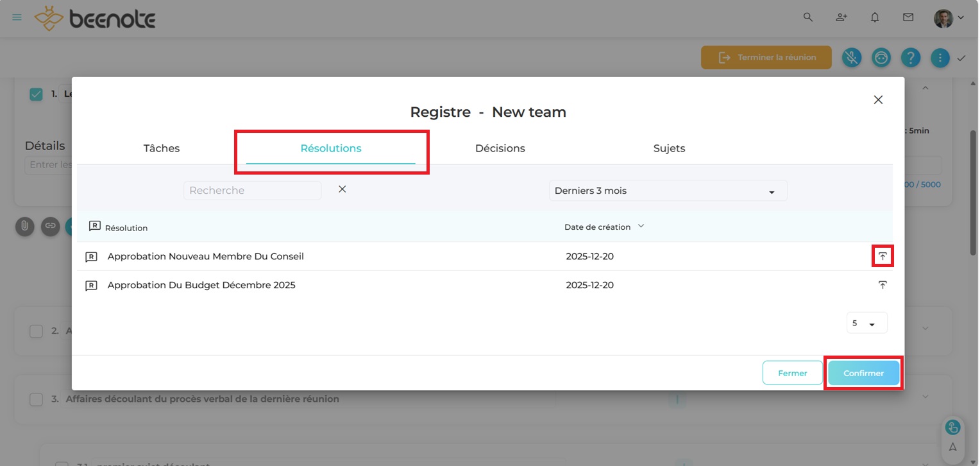Switch to the Tâches tab
This screenshot has height=466, width=980.
tap(162, 148)
